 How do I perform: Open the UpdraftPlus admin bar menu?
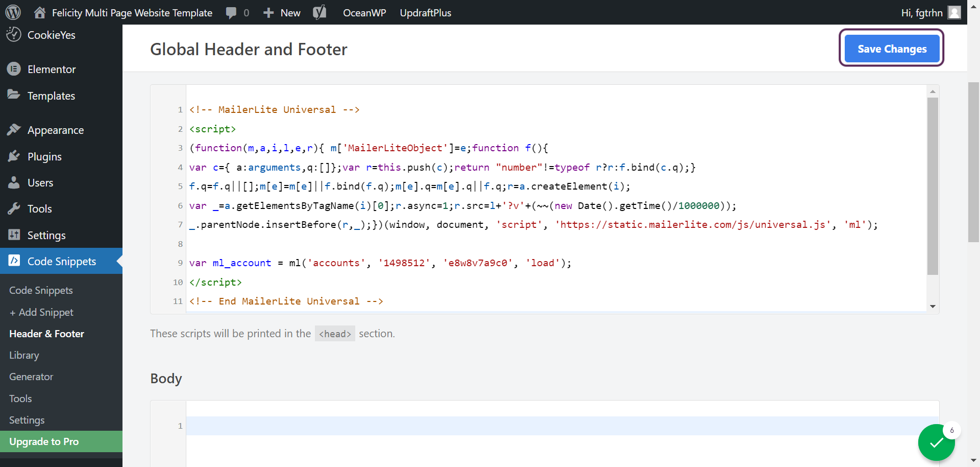pyautogui.click(x=426, y=13)
